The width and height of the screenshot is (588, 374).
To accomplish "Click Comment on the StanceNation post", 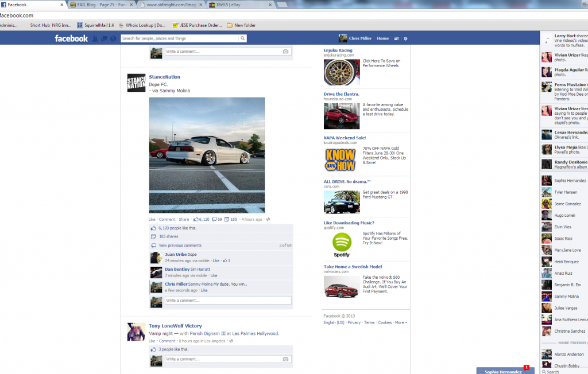I will point(167,220).
